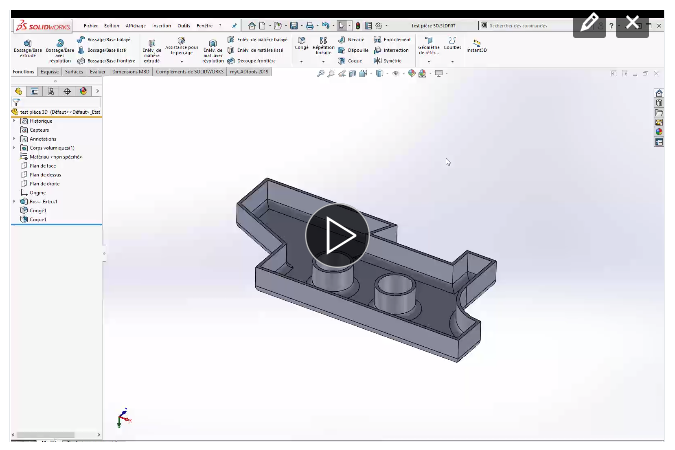The image size is (675, 450).
Task: Select Bossage/Base lissé
Action: pos(102,50)
